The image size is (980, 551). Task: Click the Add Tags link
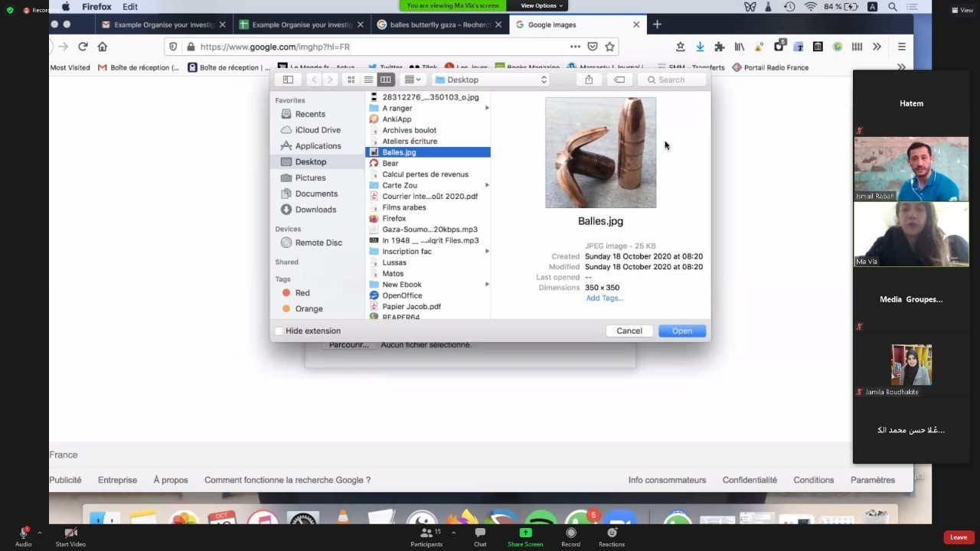(605, 298)
